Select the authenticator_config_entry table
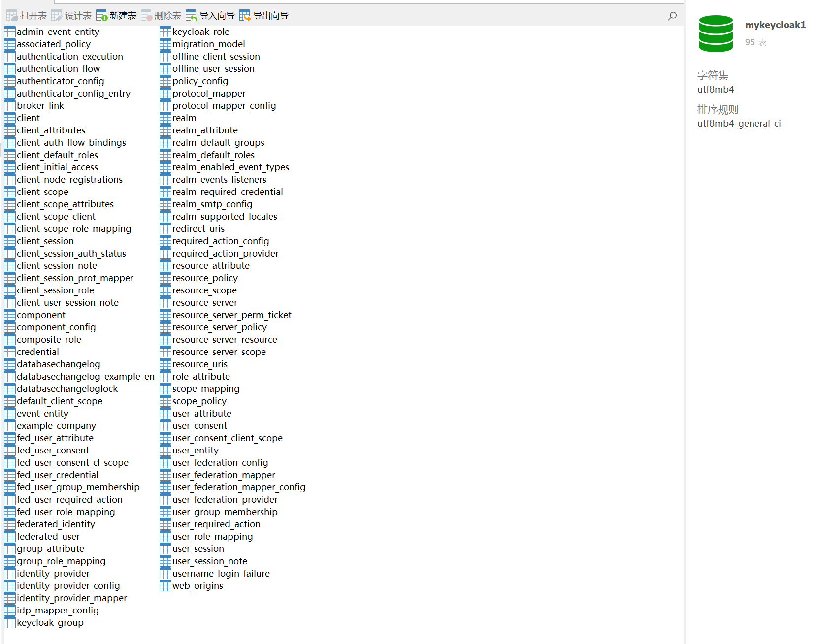Screen dimensions: 819x644 [x=73, y=94]
